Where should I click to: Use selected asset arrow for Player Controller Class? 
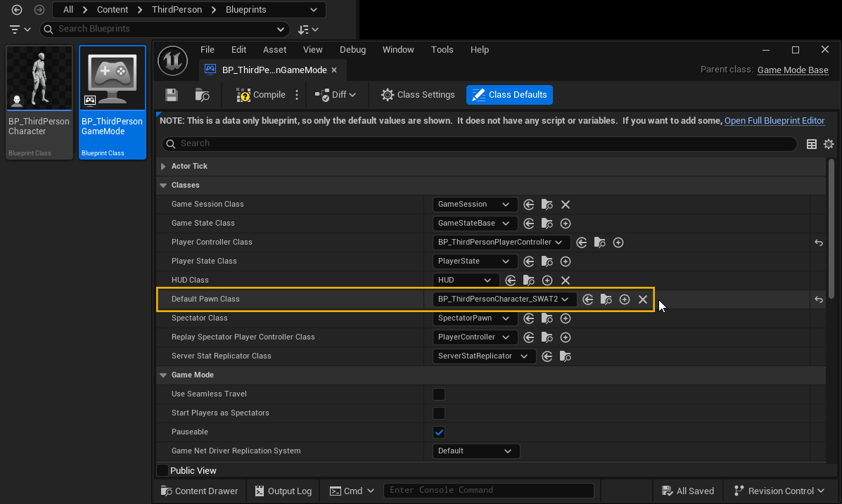[x=582, y=243]
